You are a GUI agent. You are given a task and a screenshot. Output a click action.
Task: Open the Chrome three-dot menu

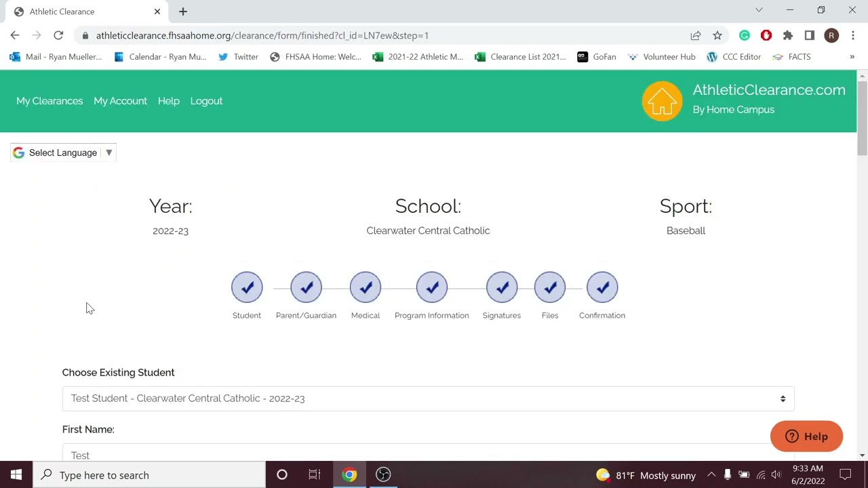pos(853,35)
